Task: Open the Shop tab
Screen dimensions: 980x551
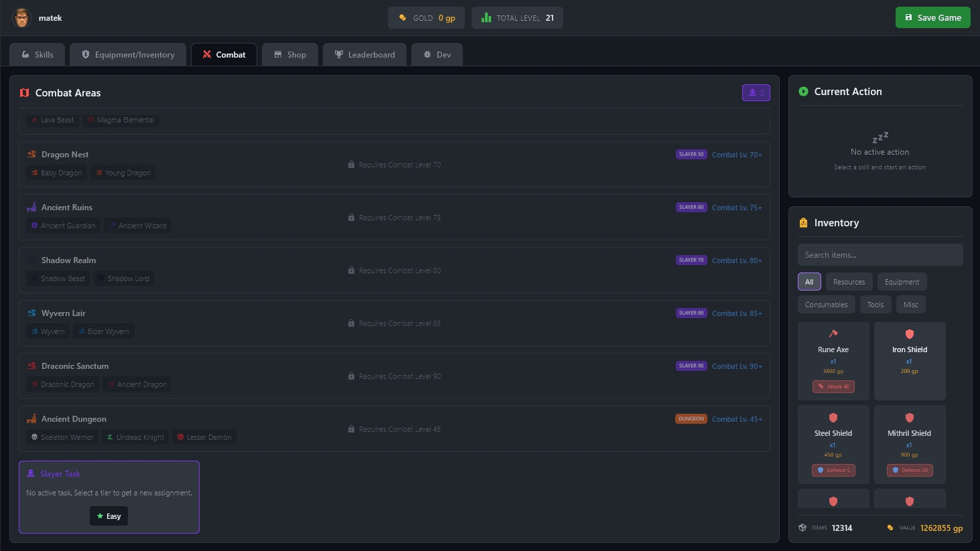Action: [x=289, y=55]
